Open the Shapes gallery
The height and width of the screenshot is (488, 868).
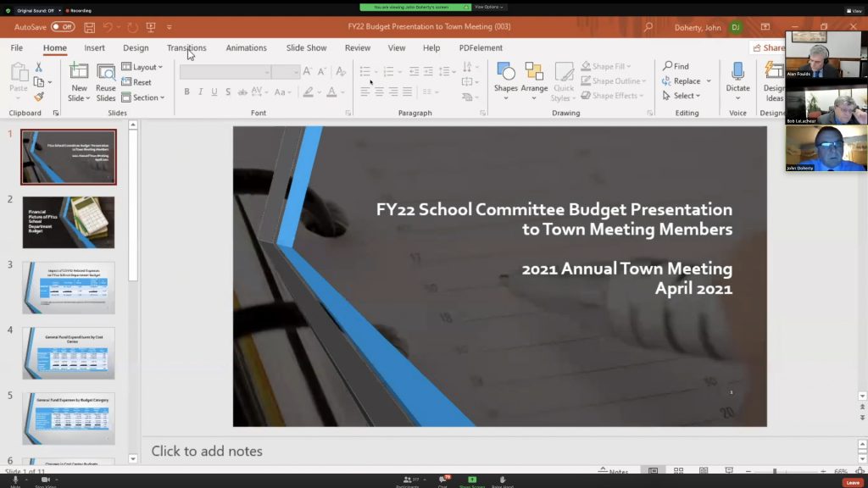(505, 82)
